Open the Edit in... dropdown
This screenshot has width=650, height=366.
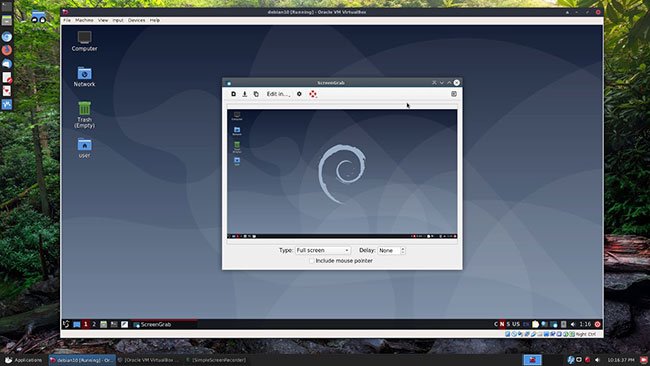(x=278, y=94)
